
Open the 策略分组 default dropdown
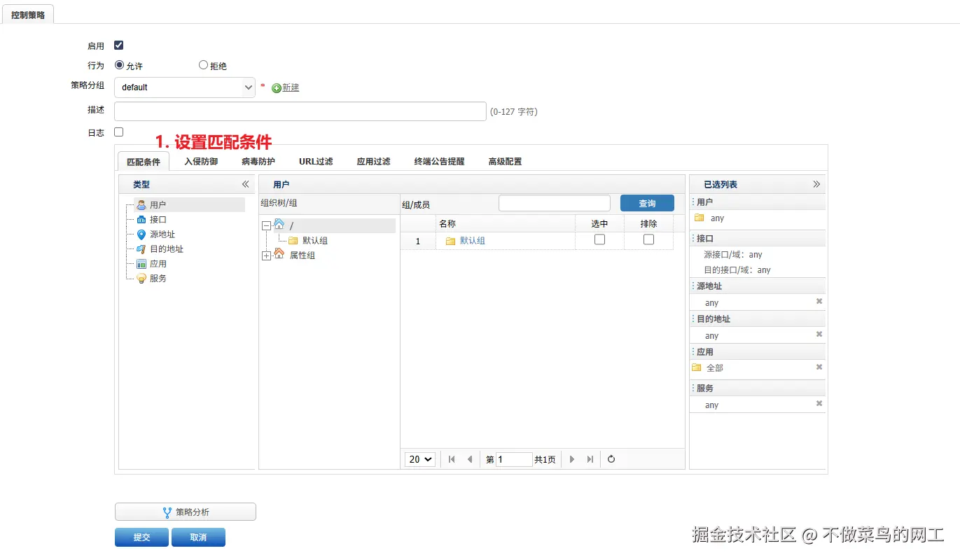(x=185, y=87)
